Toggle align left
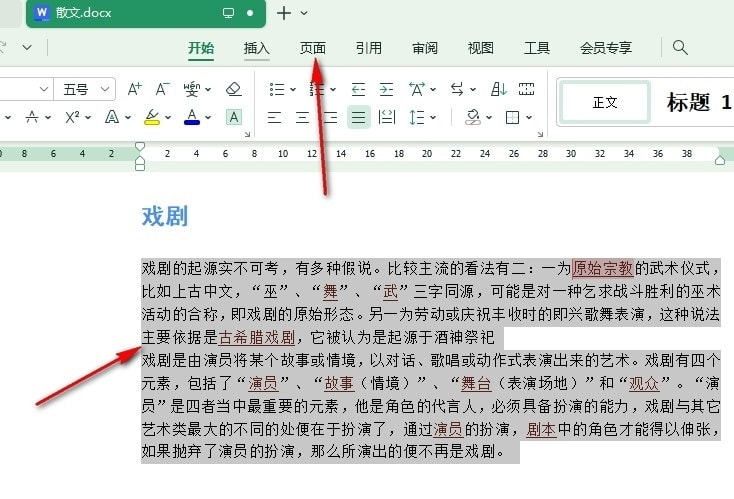Screen dimensions: 734x499 274,117
